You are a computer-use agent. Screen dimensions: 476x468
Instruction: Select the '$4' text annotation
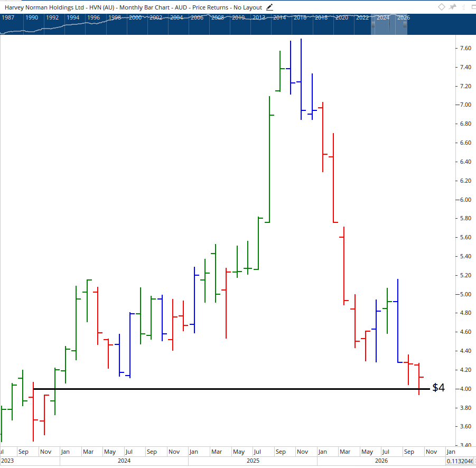438,388
